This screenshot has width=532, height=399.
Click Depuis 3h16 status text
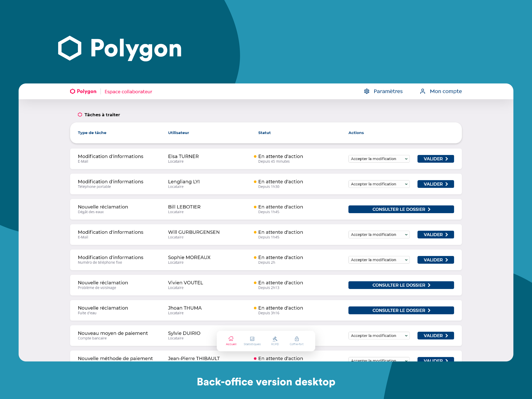pyautogui.click(x=269, y=313)
